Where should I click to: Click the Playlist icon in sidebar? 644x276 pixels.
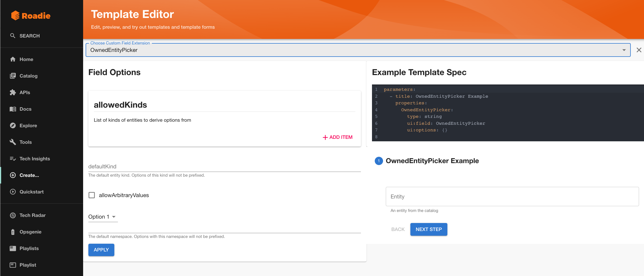(x=13, y=265)
